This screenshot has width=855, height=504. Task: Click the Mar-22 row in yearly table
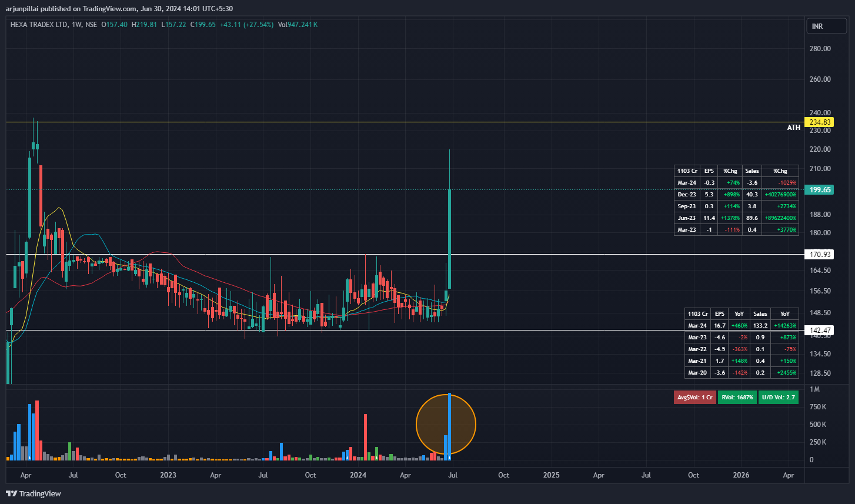pos(742,349)
